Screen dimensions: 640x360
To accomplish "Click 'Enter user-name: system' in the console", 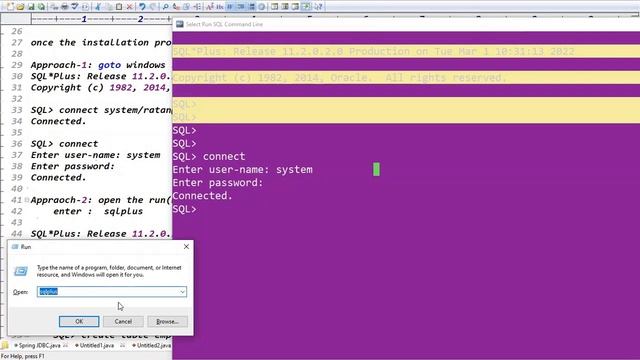I will coord(242,169).
